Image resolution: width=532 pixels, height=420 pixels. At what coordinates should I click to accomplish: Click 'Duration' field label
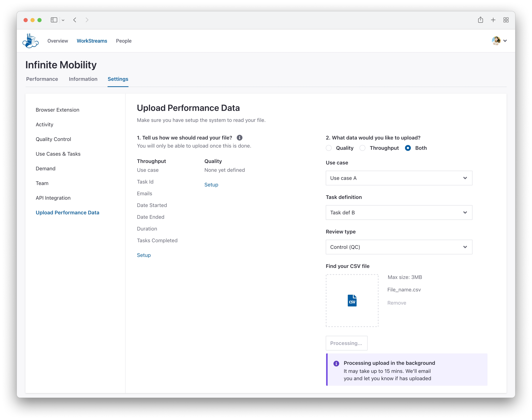point(147,229)
